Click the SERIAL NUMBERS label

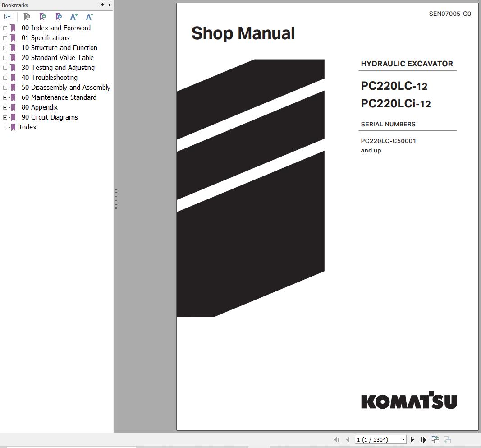point(388,124)
